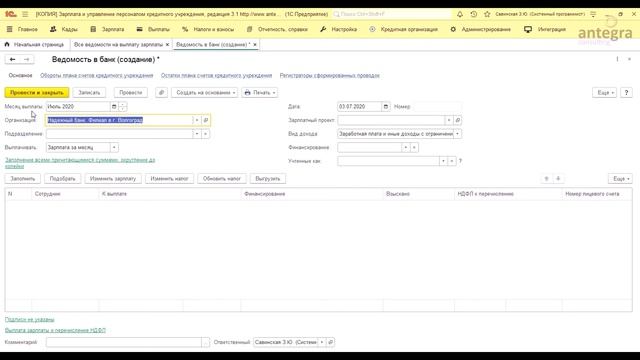Open the Интеграция section
This screenshot has width=640, height=360.
545,29
